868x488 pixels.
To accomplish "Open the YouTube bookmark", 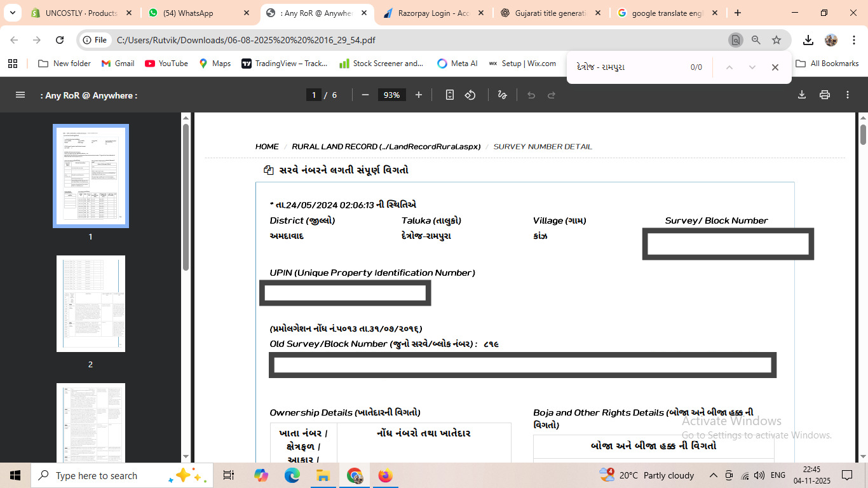I will click(x=166, y=64).
